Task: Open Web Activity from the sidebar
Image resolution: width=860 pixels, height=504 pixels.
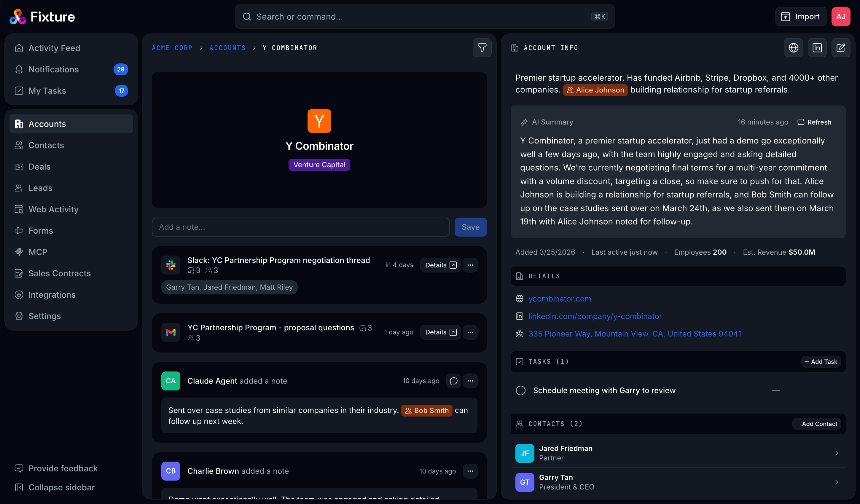Action: pos(53,209)
